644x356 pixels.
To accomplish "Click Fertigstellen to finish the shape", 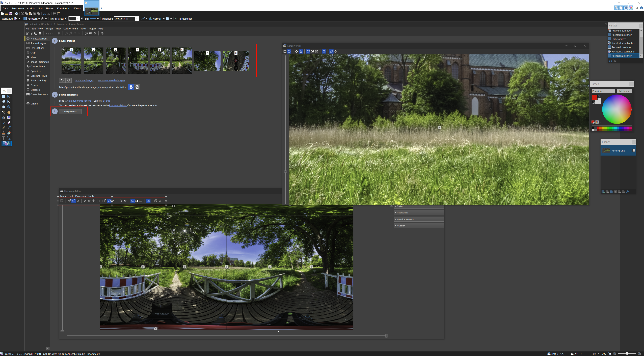I will pyautogui.click(x=183, y=19).
